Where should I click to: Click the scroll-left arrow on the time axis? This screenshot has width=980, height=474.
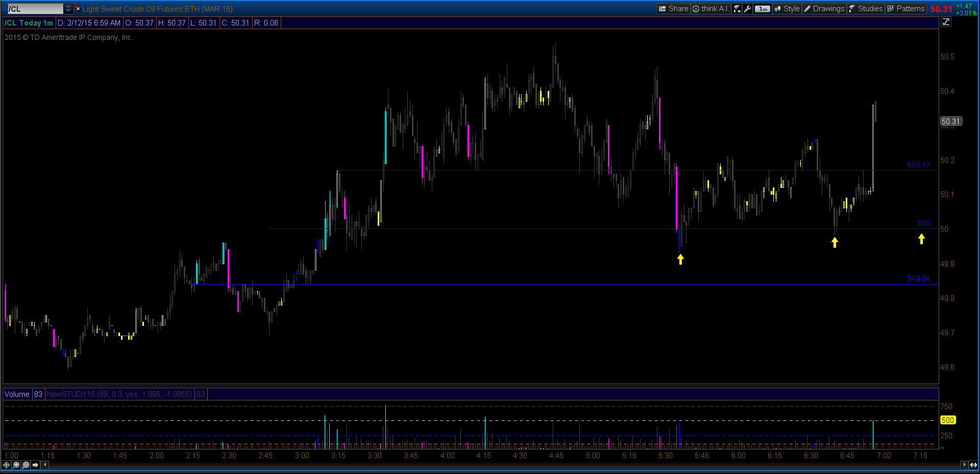tap(45, 465)
